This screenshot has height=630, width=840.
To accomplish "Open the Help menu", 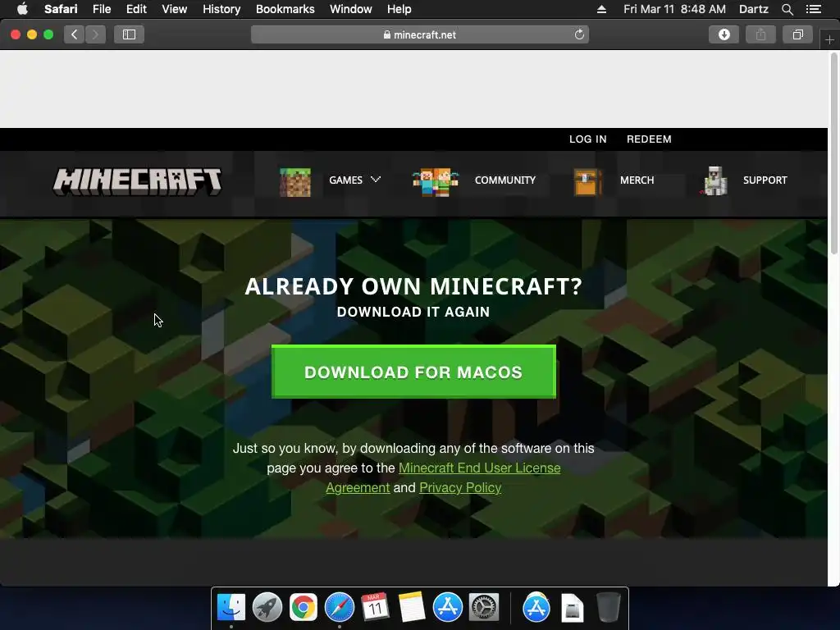I will pyautogui.click(x=399, y=9).
